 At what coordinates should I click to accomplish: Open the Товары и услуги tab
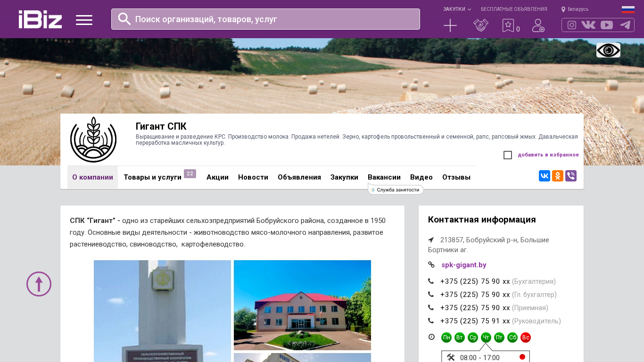(153, 177)
